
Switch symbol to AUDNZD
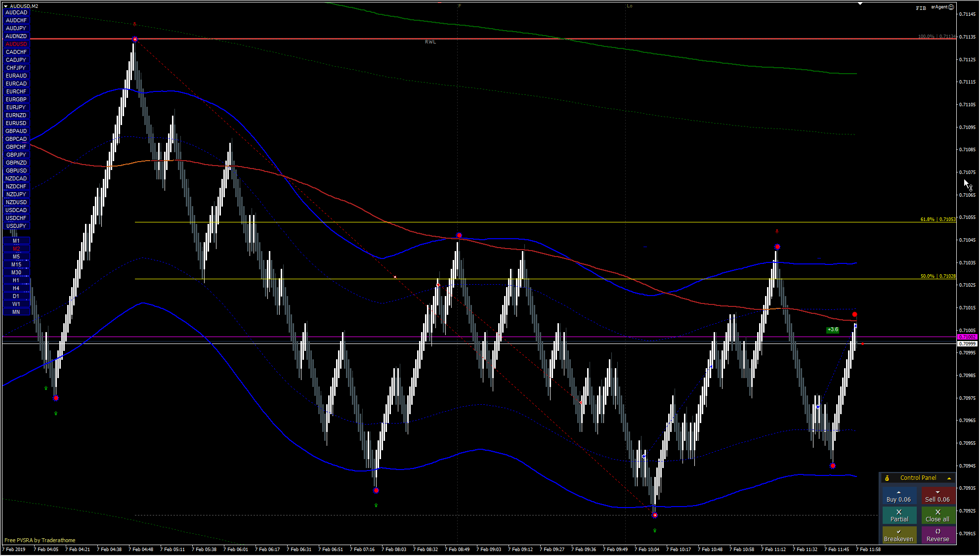click(16, 36)
